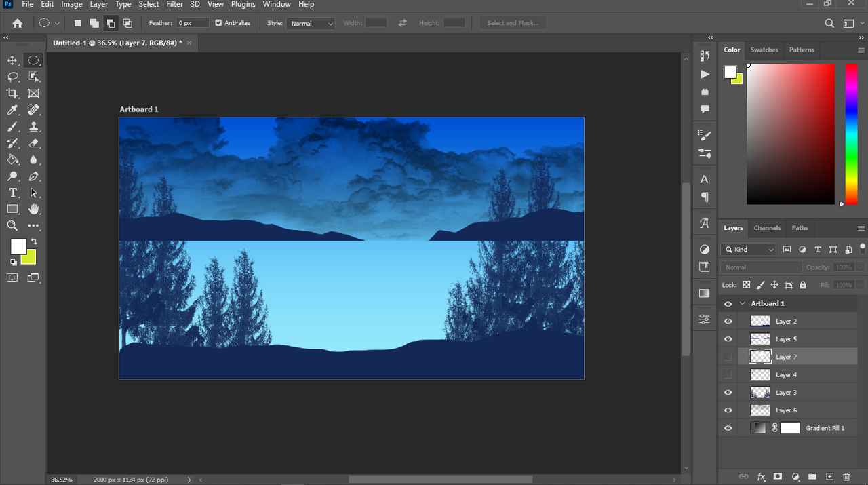
Task: Select the Lasso tool
Action: (x=12, y=77)
